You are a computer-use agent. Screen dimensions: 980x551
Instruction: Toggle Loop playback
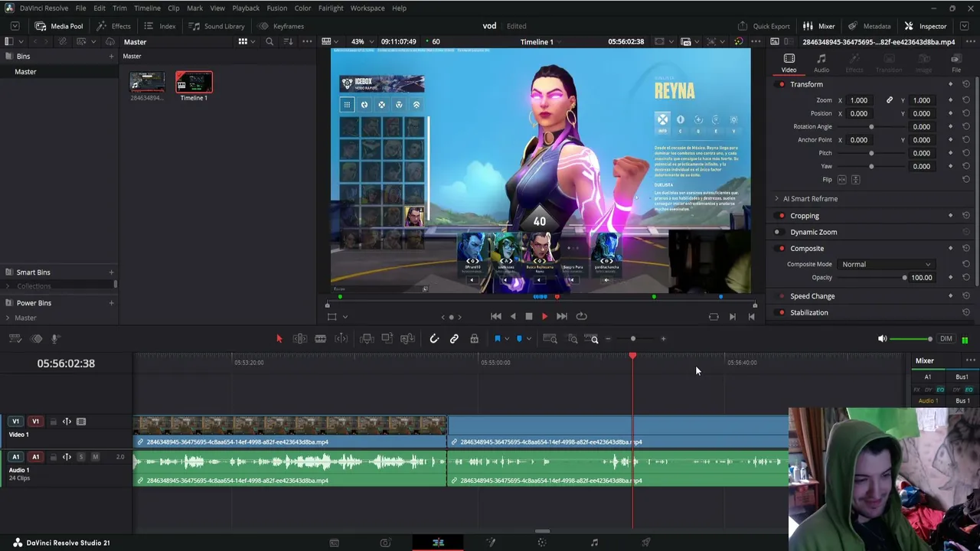(581, 316)
